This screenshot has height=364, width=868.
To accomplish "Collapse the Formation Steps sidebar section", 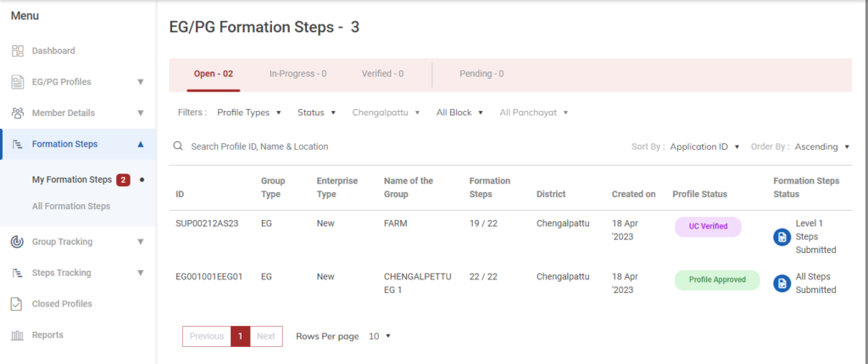I will [140, 144].
